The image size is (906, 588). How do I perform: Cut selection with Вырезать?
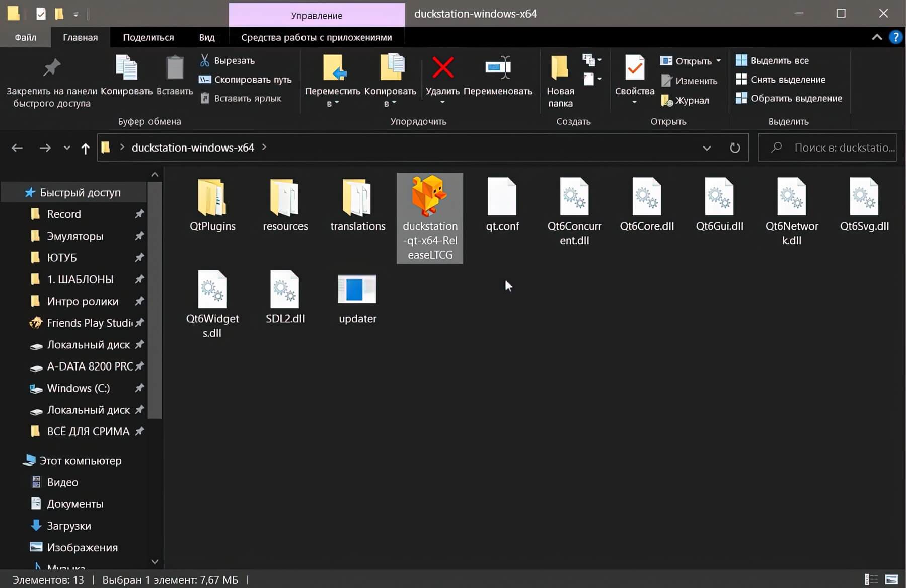(228, 60)
